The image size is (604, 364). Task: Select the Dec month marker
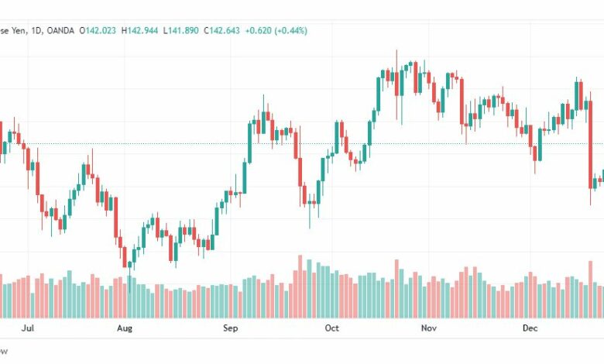pos(530,328)
